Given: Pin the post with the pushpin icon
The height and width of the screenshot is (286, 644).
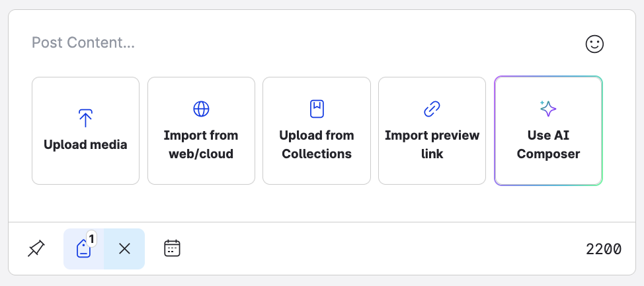Looking at the screenshot, I should [x=36, y=249].
